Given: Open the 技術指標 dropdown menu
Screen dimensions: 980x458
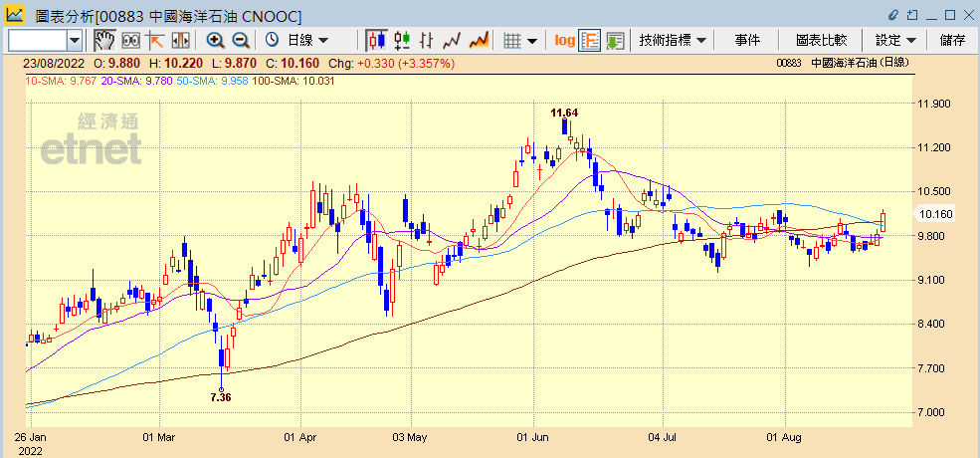Looking at the screenshot, I should [673, 41].
